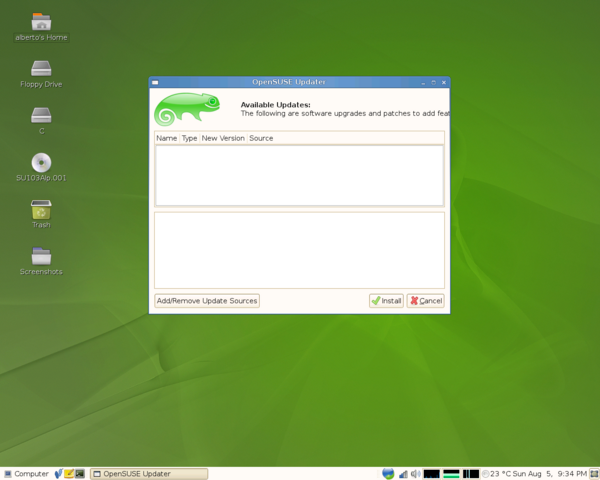Click Add/Remove Update Sources button
The width and height of the screenshot is (600, 480).
(x=207, y=301)
